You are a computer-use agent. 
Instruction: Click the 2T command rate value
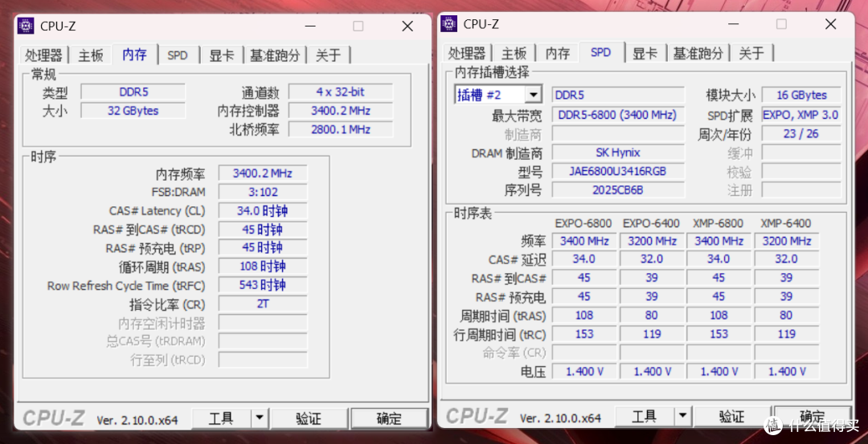[x=263, y=304]
